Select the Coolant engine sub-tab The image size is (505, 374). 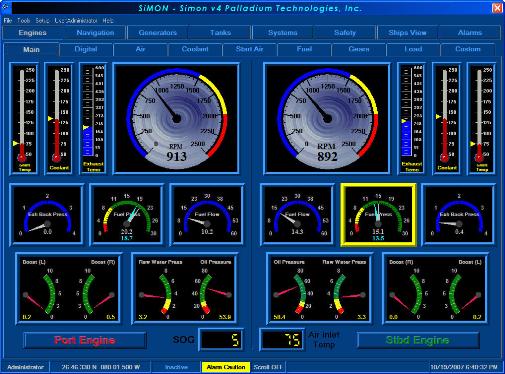point(195,49)
